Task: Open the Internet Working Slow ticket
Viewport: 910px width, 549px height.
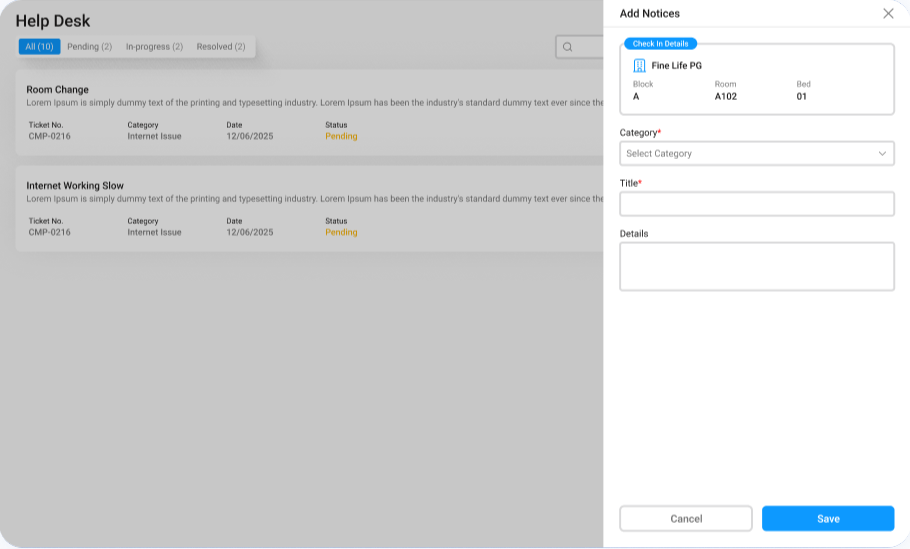Action: (x=75, y=186)
